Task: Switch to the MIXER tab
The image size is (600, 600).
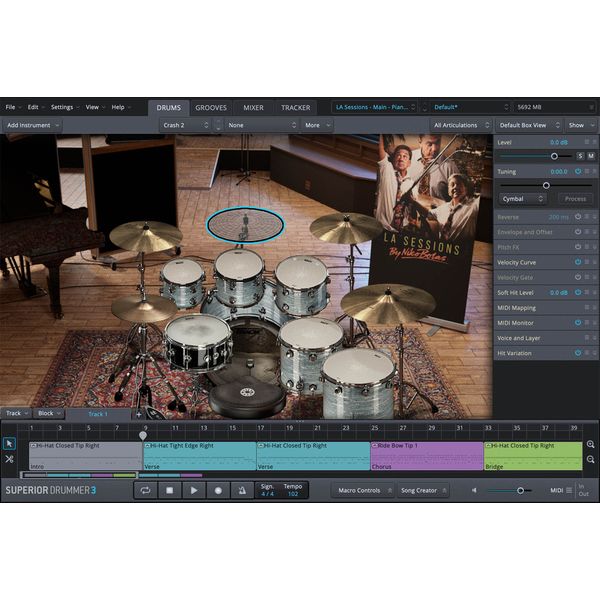Action: [253, 108]
